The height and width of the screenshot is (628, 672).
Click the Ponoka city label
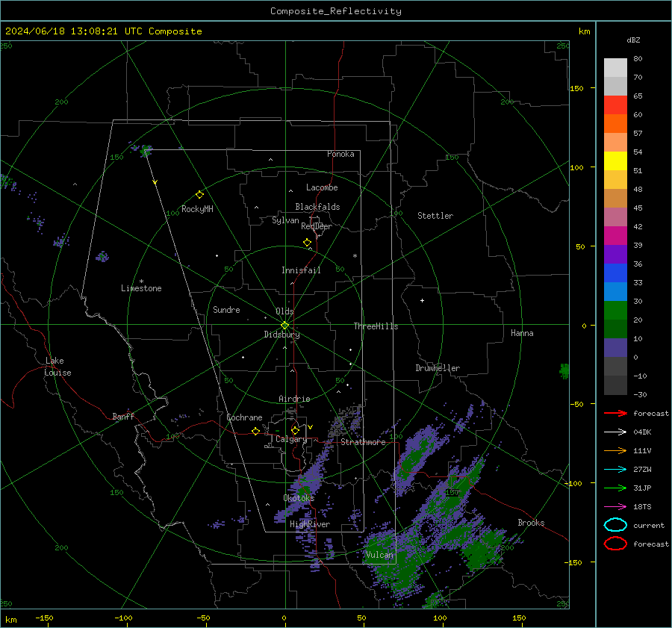[340, 154]
